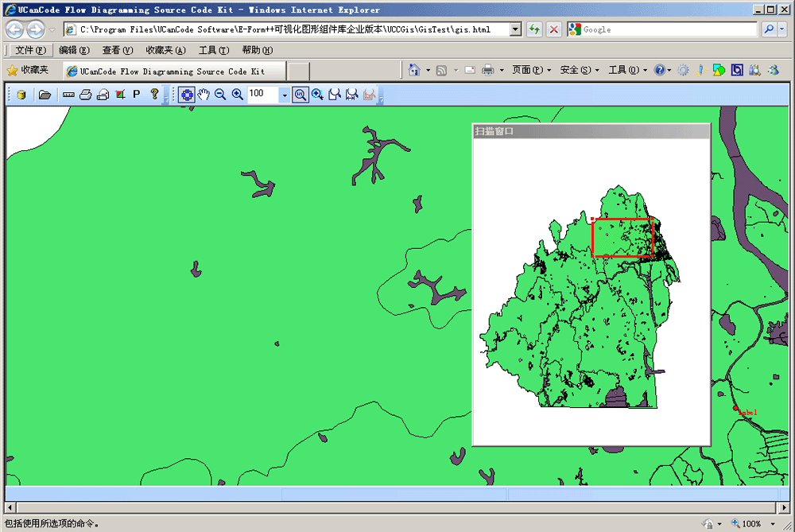Click the ruler measure icon
Screen dimensions: 795x532
(68, 95)
